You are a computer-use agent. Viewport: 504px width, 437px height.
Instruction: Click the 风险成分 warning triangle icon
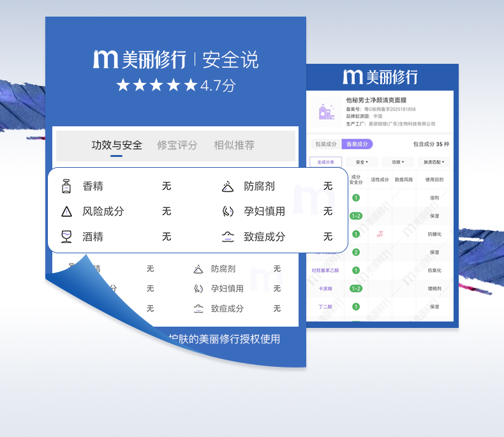pyautogui.click(x=66, y=211)
